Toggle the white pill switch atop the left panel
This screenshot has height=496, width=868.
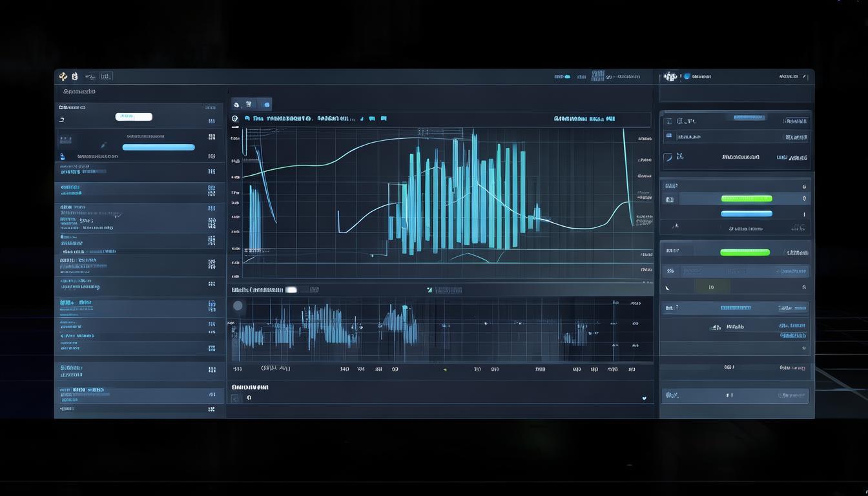134,117
